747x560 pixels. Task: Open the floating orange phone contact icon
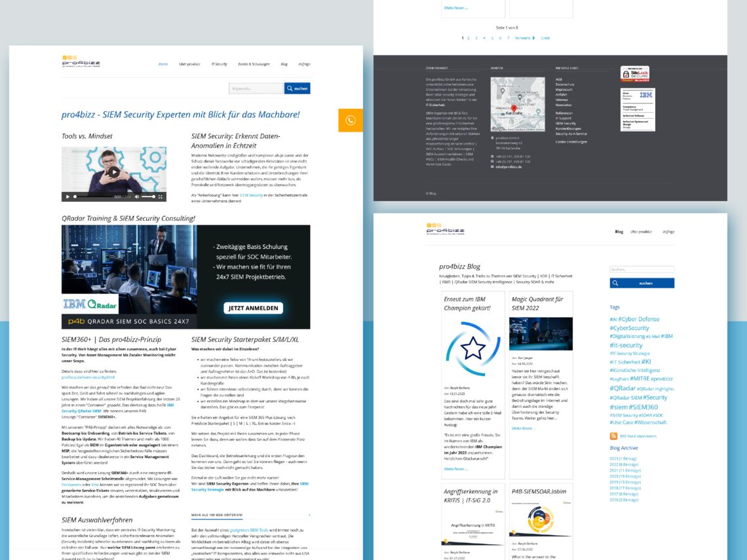[x=351, y=121]
